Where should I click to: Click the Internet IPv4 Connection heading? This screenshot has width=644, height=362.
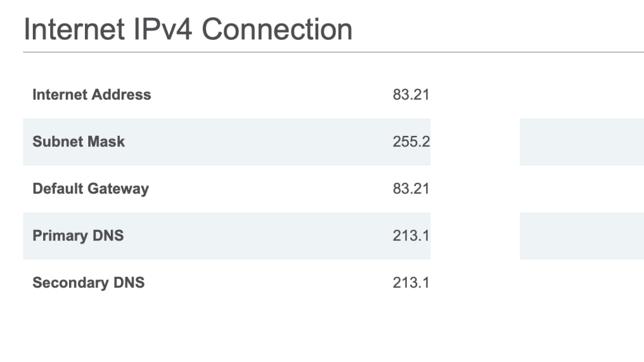(188, 29)
